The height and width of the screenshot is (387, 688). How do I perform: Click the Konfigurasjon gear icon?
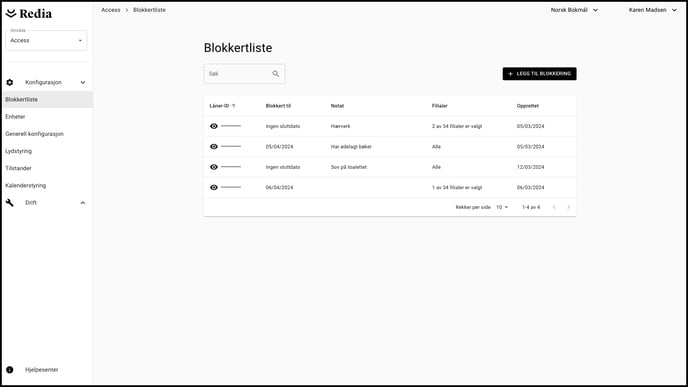pyautogui.click(x=10, y=82)
